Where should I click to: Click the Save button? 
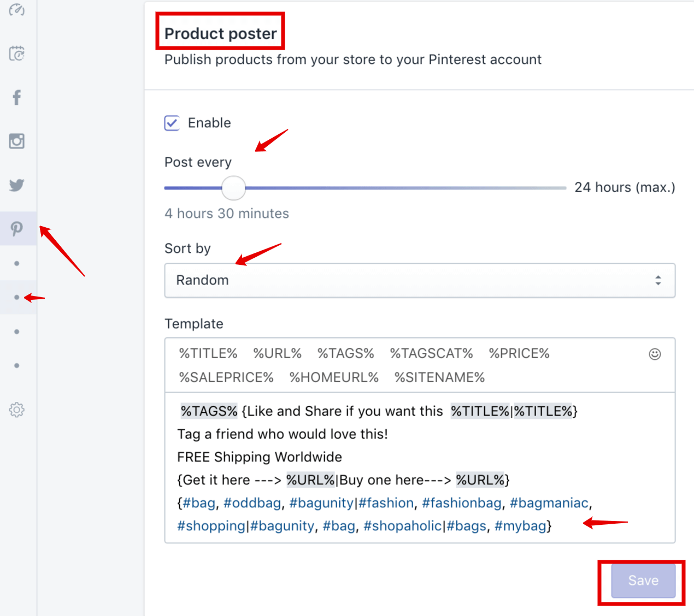[643, 581]
